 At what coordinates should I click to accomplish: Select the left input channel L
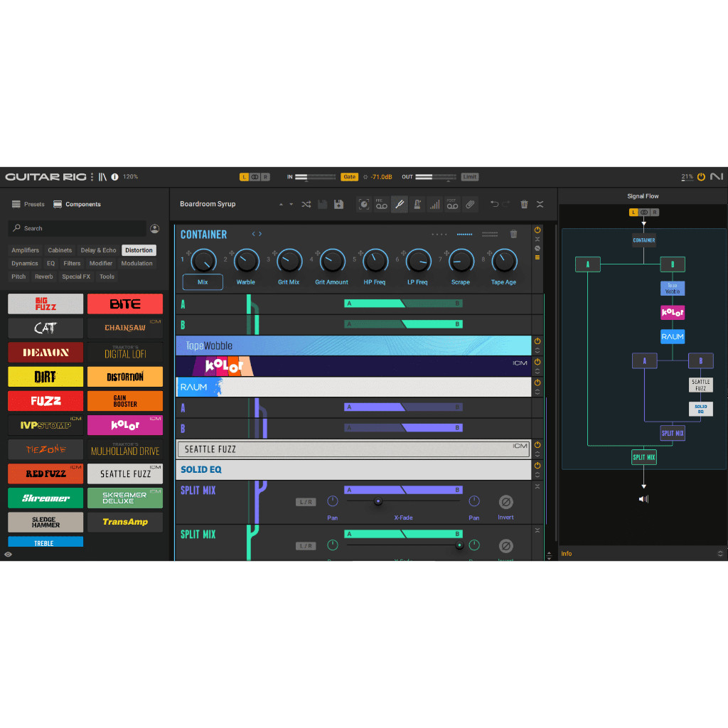(245, 177)
